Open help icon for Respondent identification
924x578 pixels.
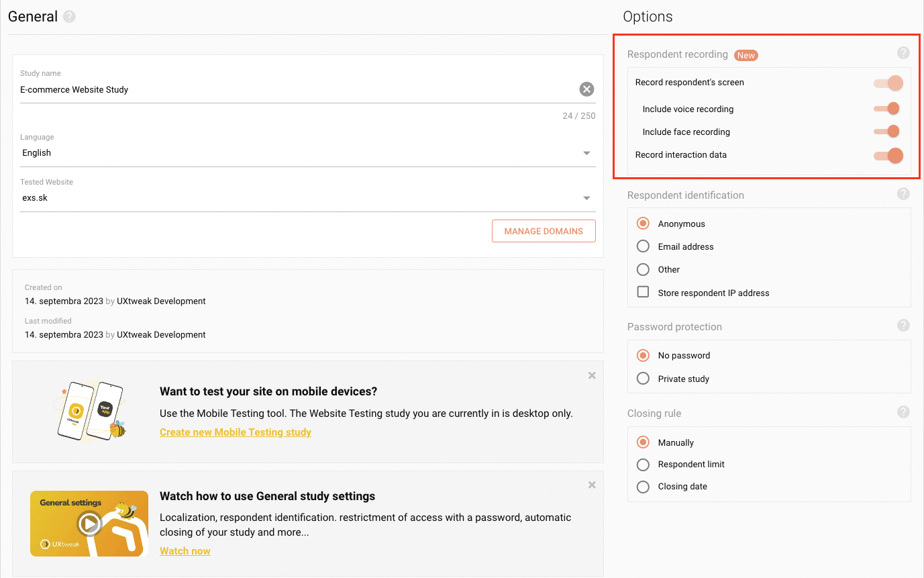[903, 194]
